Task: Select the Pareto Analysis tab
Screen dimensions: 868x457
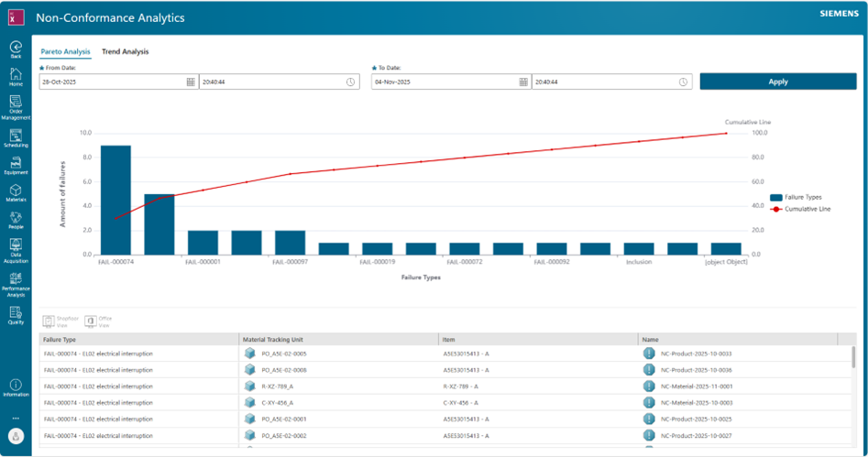Action: pyautogui.click(x=65, y=52)
